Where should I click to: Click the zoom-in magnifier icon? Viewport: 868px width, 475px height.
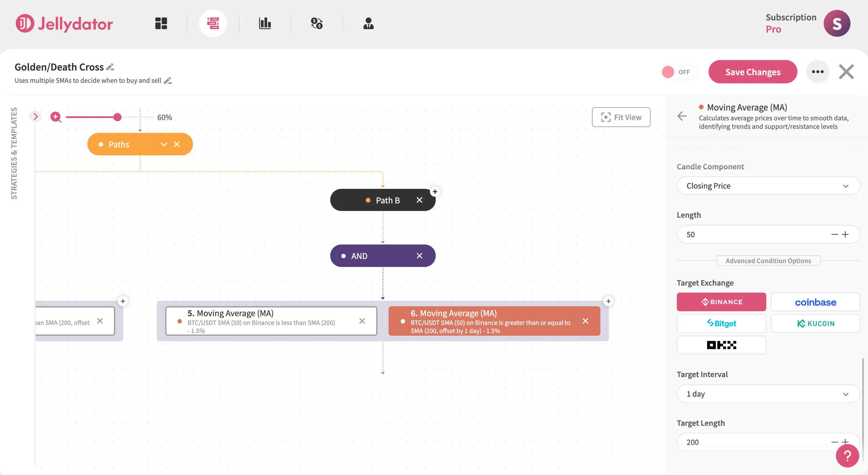[56, 117]
